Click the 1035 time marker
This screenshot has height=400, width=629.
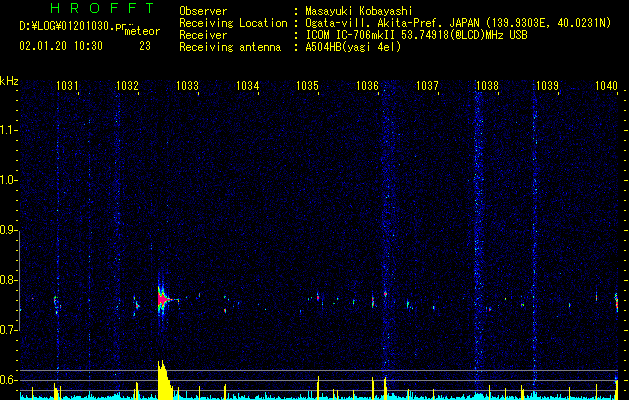click(307, 85)
